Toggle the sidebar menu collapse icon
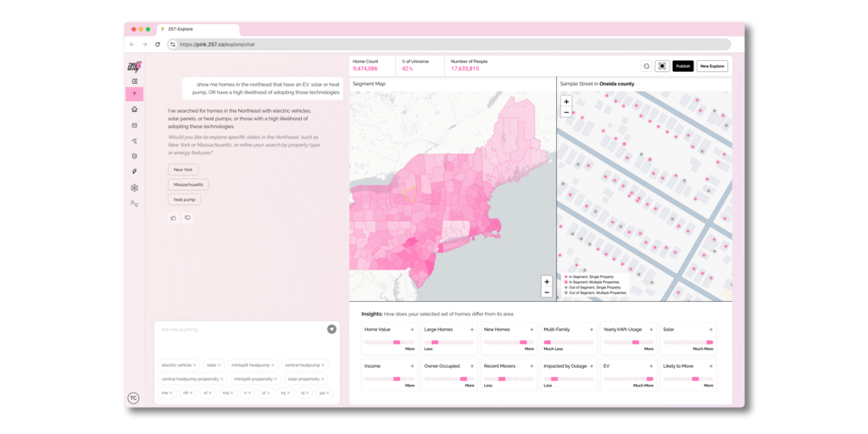 [x=134, y=81]
